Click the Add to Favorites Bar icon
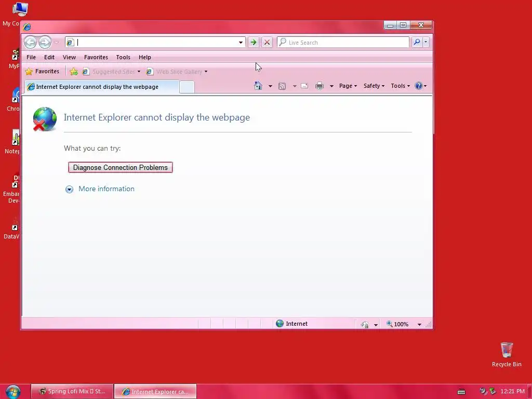The image size is (532, 399). click(74, 72)
